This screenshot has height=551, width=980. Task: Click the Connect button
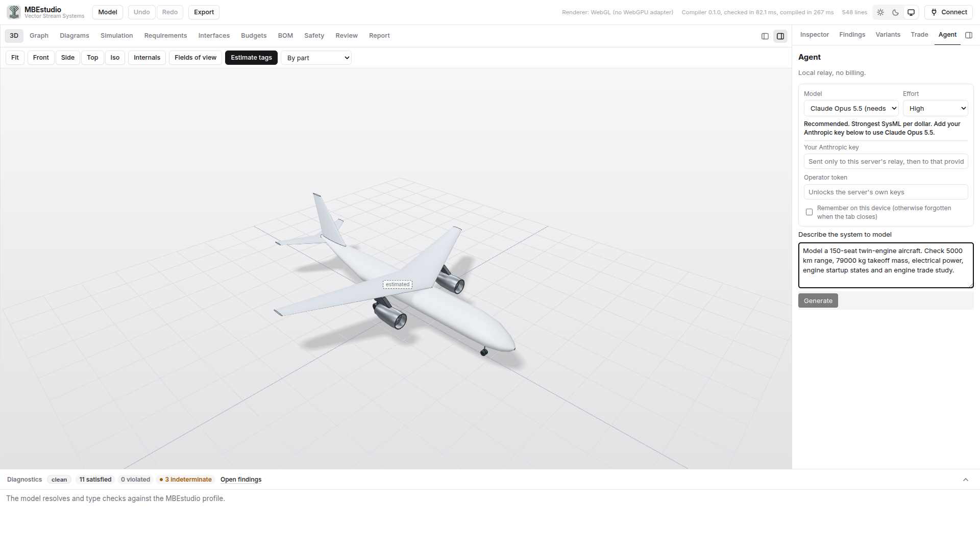coord(948,12)
